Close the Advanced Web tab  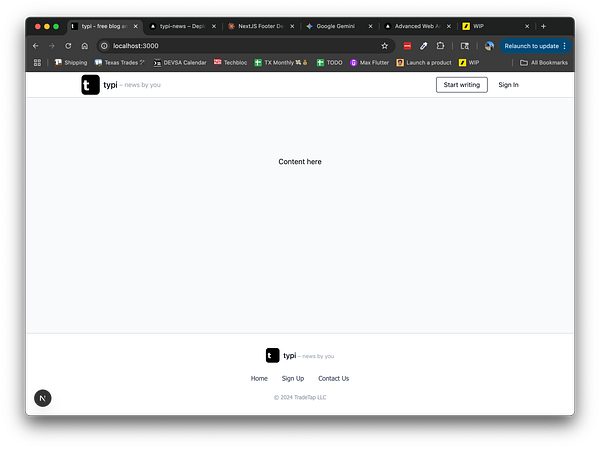pos(449,26)
